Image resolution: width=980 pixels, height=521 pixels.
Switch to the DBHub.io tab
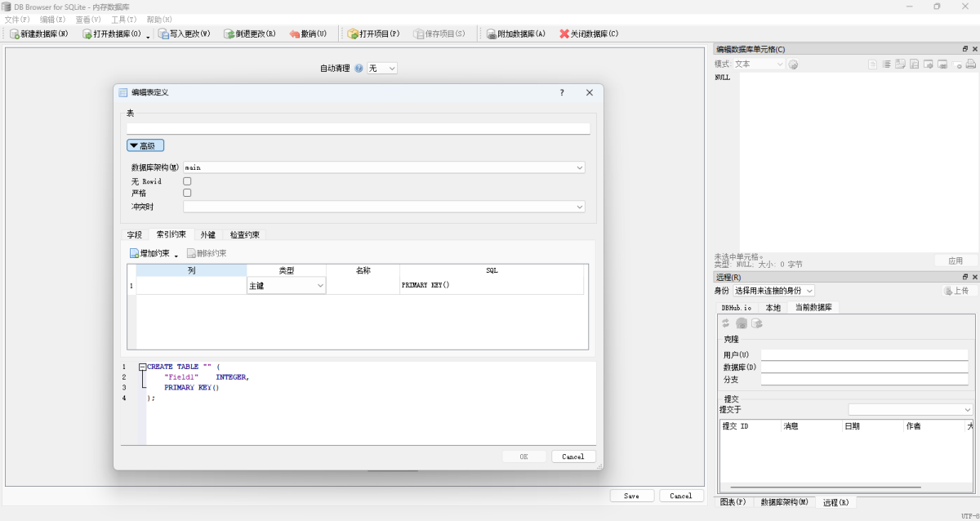[737, 307]
